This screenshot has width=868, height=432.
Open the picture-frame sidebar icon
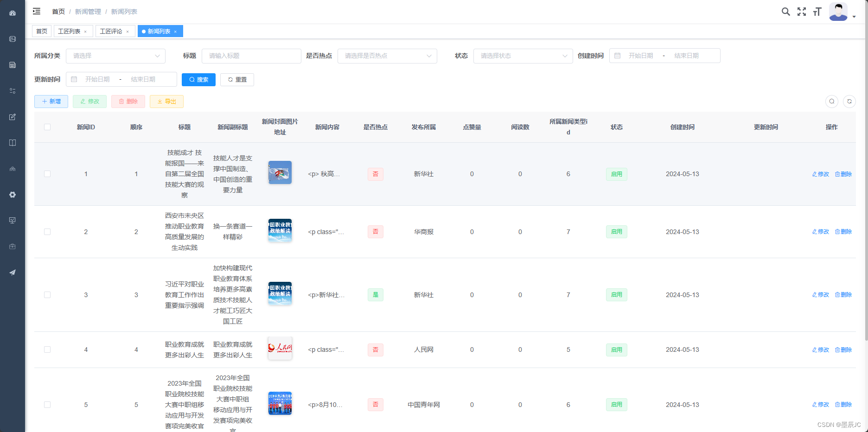(13, 39)
